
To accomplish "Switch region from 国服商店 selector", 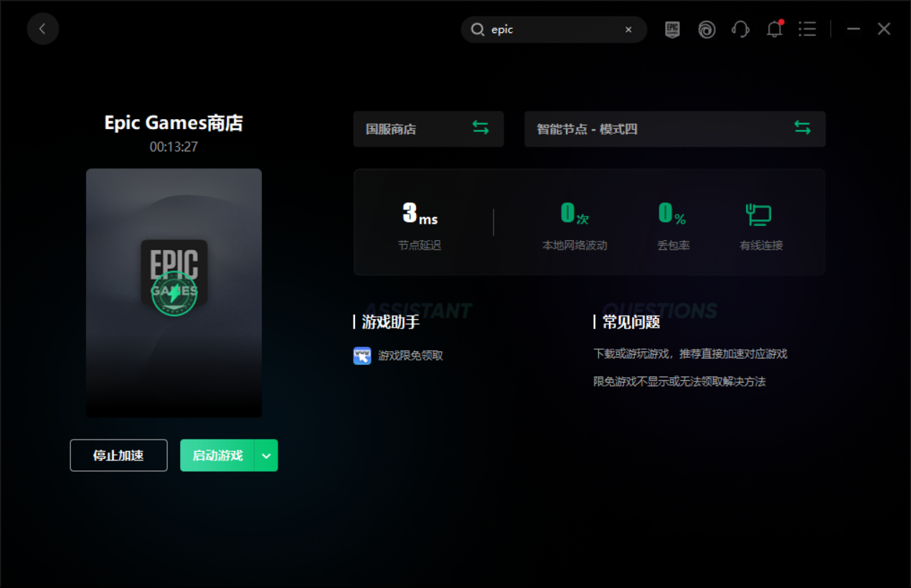I will (428, 129).
